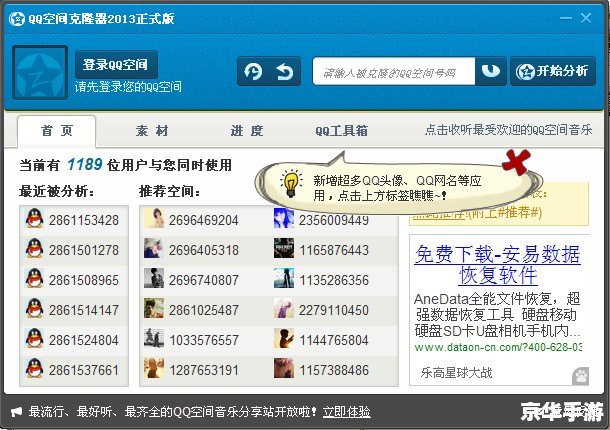Screen dimensions: 610x430
Task: Select recommended space 2356009449
Action: 334,220
